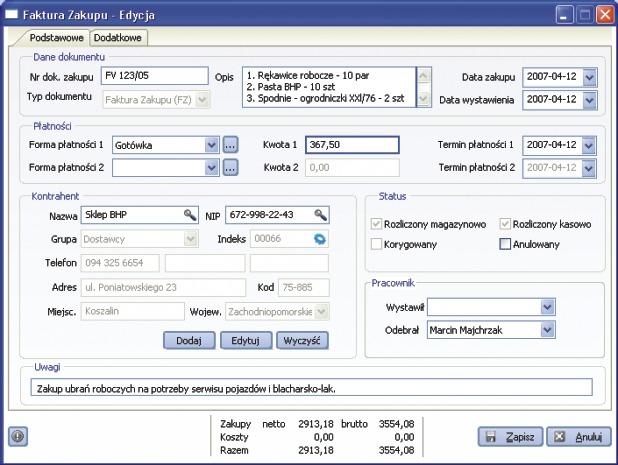
Task: Refresh the Indeks number icon
Action: (x=320, y=239)
